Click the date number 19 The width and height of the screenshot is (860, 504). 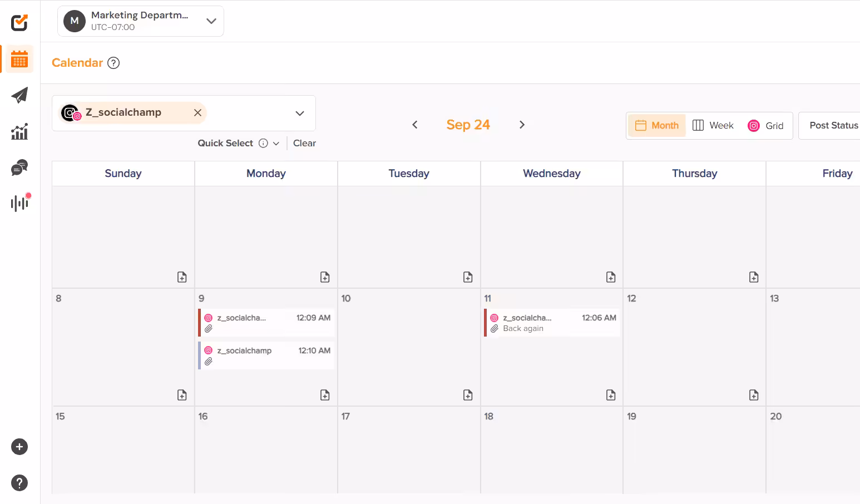(631, 416)
